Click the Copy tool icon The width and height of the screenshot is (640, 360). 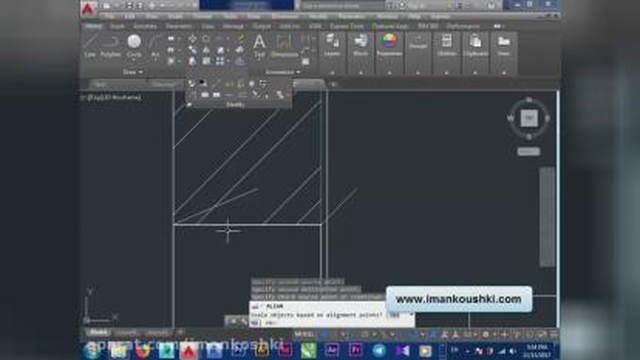coord(192,50)
